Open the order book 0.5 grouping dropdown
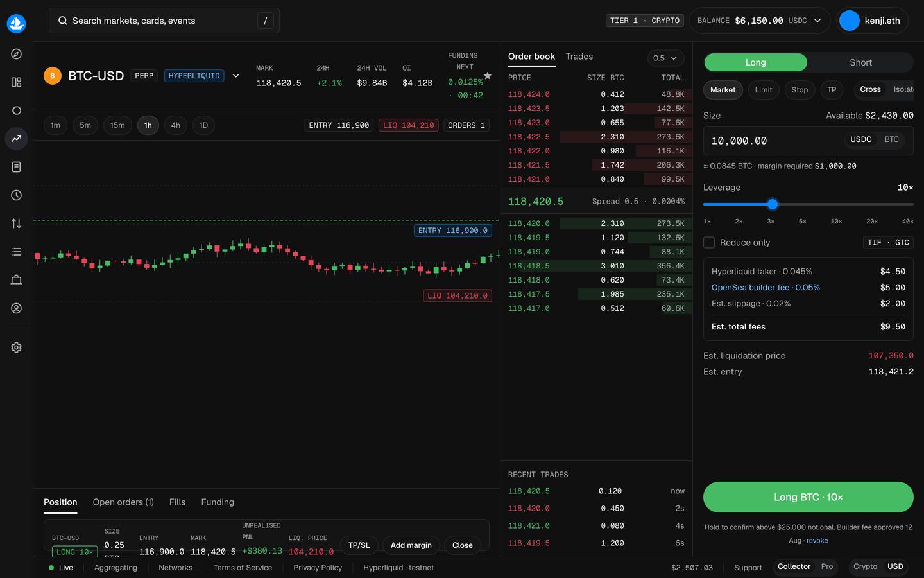The width and height of the screenshot is (924, 578). point(665,58)
